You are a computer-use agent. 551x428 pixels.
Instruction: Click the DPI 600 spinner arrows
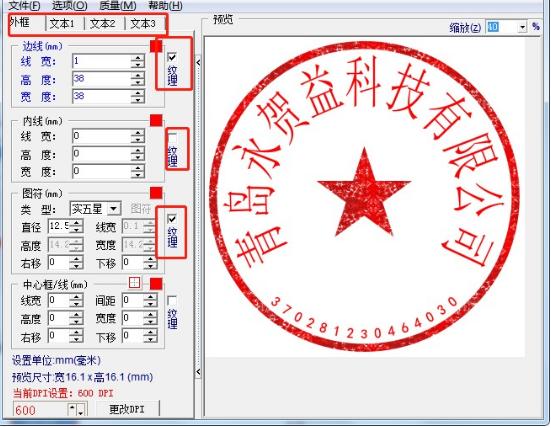pyautogui.click(x=77, y=410)
